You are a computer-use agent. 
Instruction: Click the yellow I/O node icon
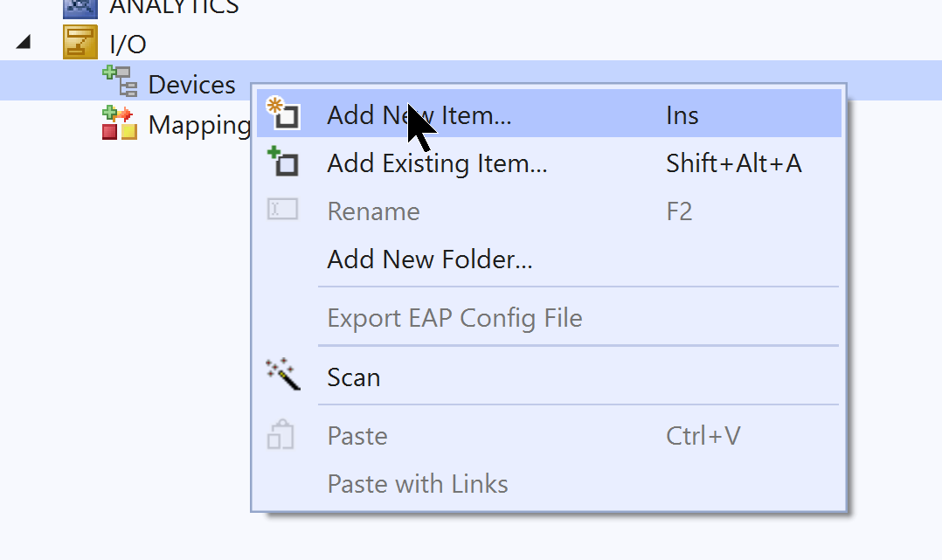[80, 42]
